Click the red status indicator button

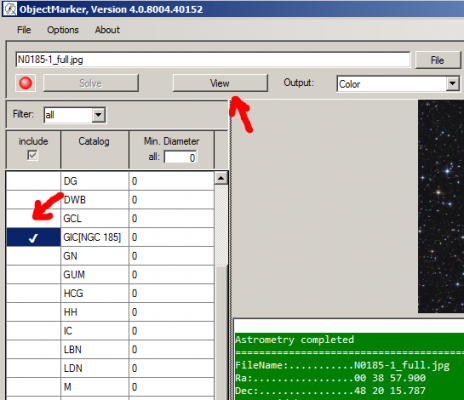26,83
